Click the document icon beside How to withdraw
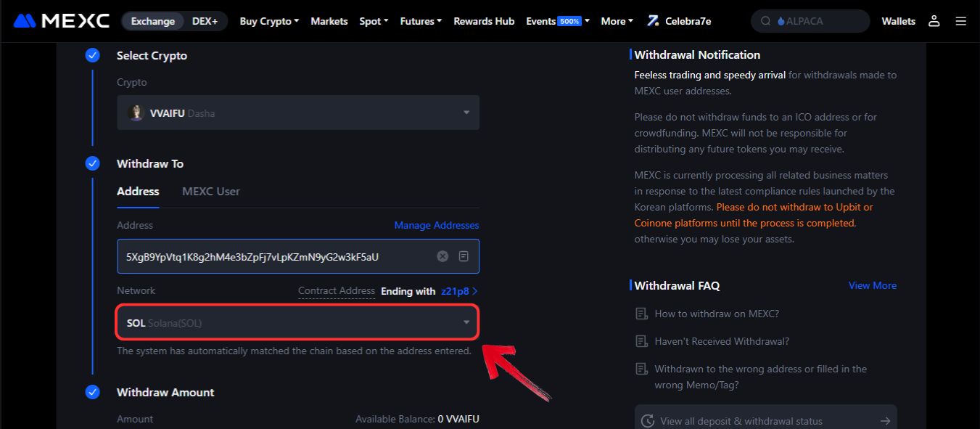Viewport: 980px width, 429px height. (x=641, y=314)
